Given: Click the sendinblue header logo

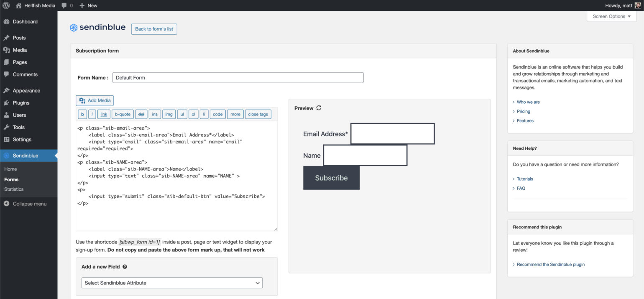Looking at the screenshot, I should tap(97, 27).
